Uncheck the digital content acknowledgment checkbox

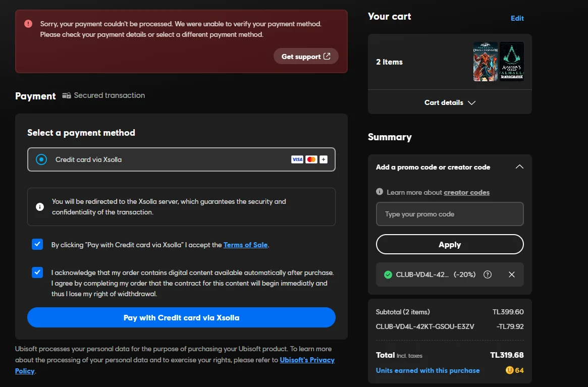(37, 272)
